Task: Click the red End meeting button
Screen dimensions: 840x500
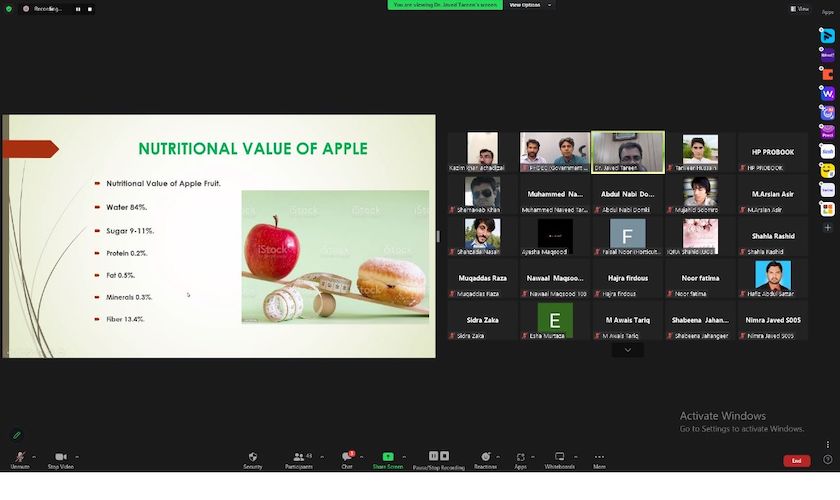Action: point(796,461)
